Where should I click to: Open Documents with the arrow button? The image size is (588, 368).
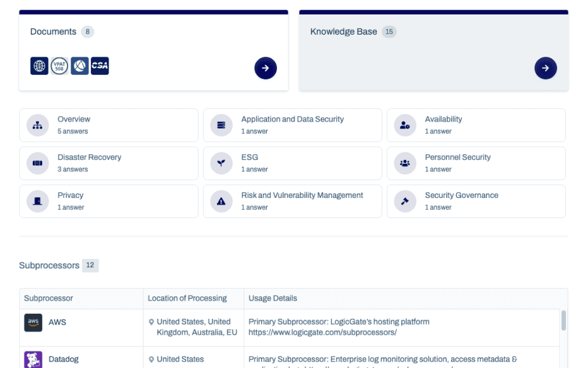pos(266,68)
